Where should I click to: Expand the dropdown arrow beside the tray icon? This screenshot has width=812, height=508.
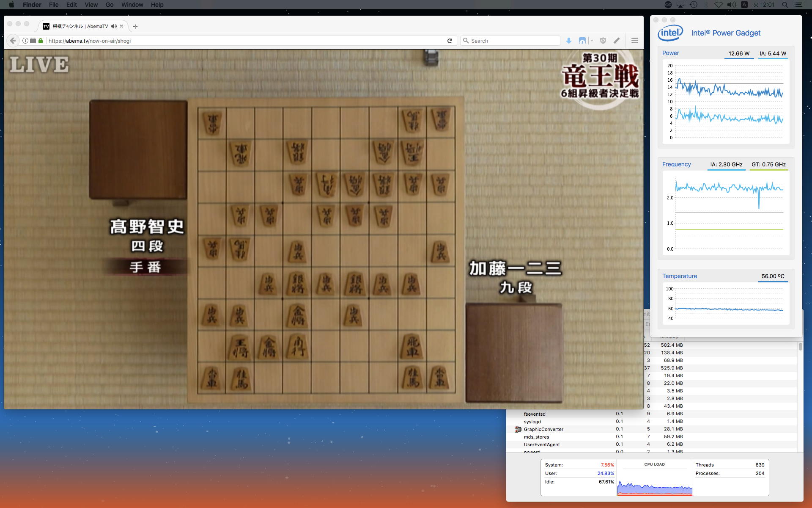(592, 41)
